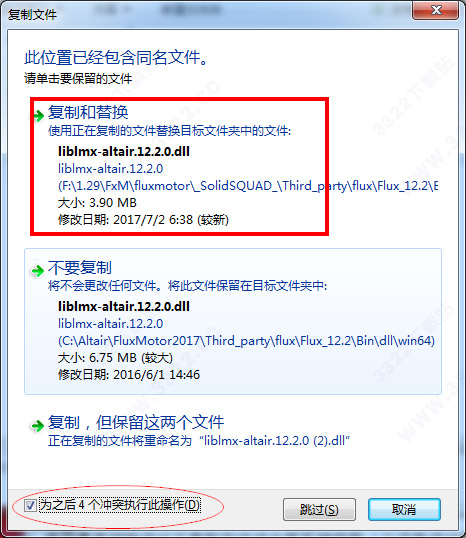
Task: Click the 跳过(S) button
Action: click(319, 510)
